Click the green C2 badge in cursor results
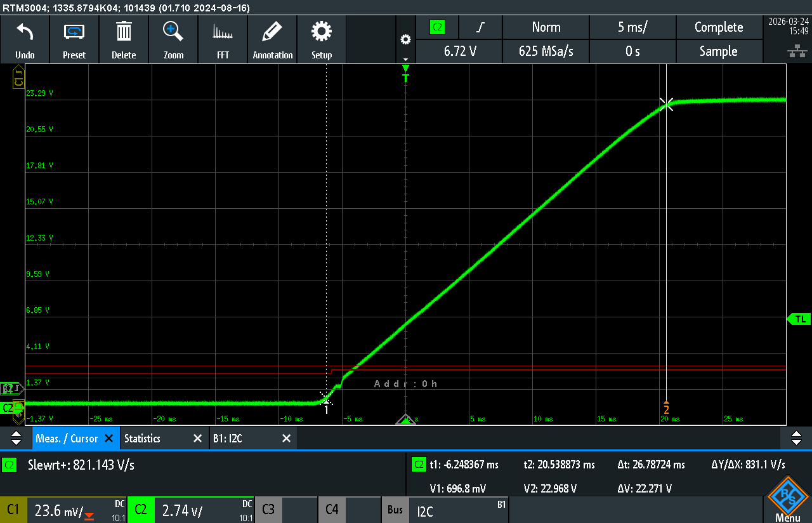 419,465
